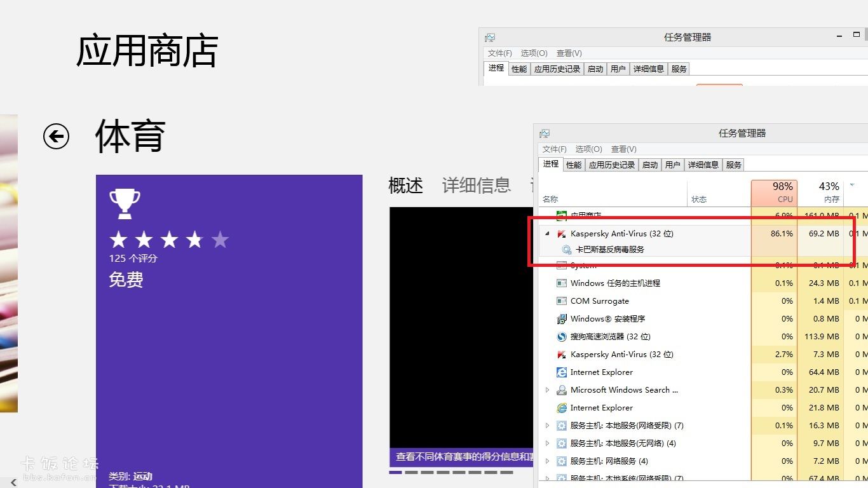Open 详细信息 tab in the upper Task Manager

click(x=649, y=69)
